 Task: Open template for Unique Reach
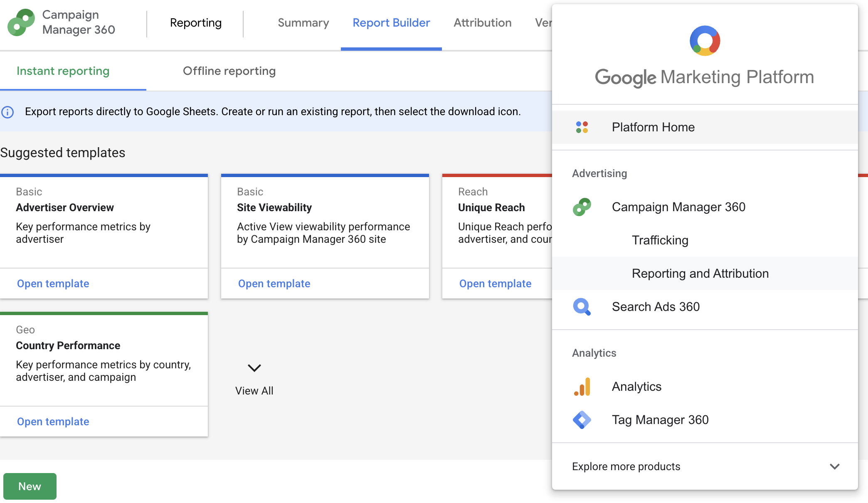(496, 284)
